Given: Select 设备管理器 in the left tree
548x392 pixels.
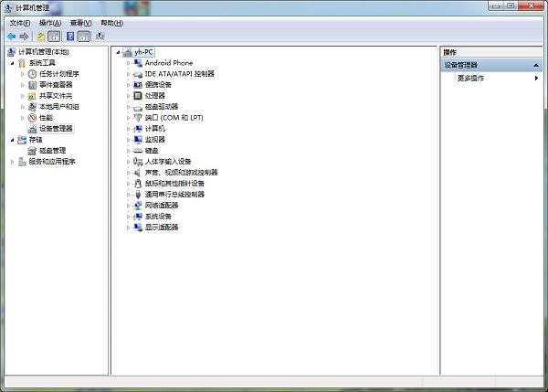Looking at the screenshot, I should pyautogui.click(x=56, y=129).
